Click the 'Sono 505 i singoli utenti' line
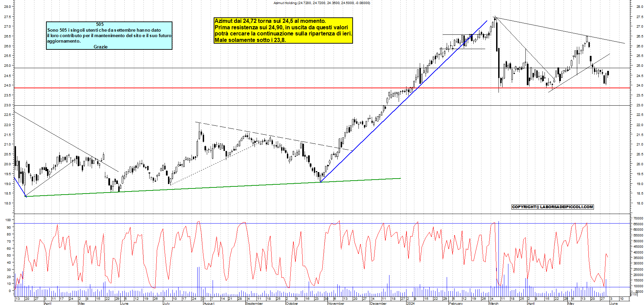The width and height of the screenshot is (644, 305). [x=104, y=30]
